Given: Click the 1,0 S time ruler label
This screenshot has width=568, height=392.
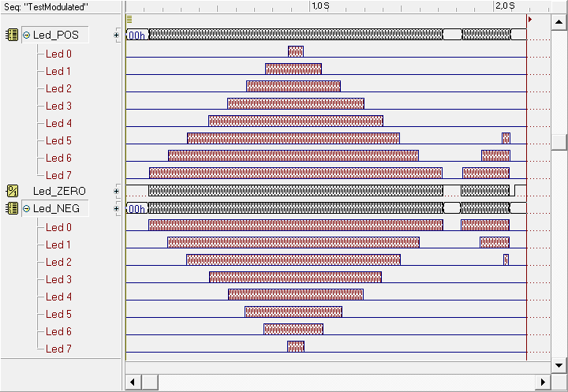Looking at the screenshot, I should coord(321,6).
